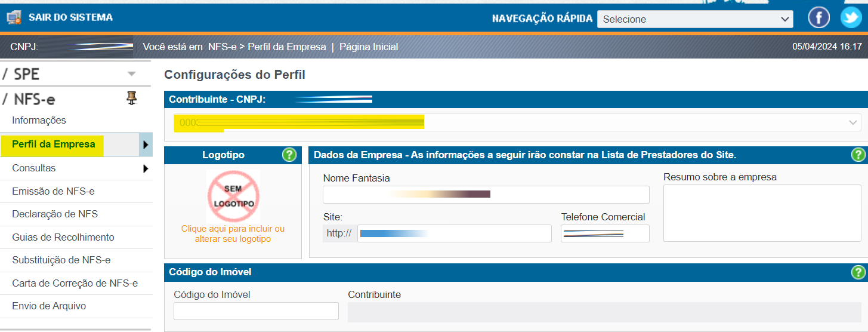The image size is (868, 332).
Task: Open the Navegação Rápida Selecione dropdown
Action: coord(695,19)
